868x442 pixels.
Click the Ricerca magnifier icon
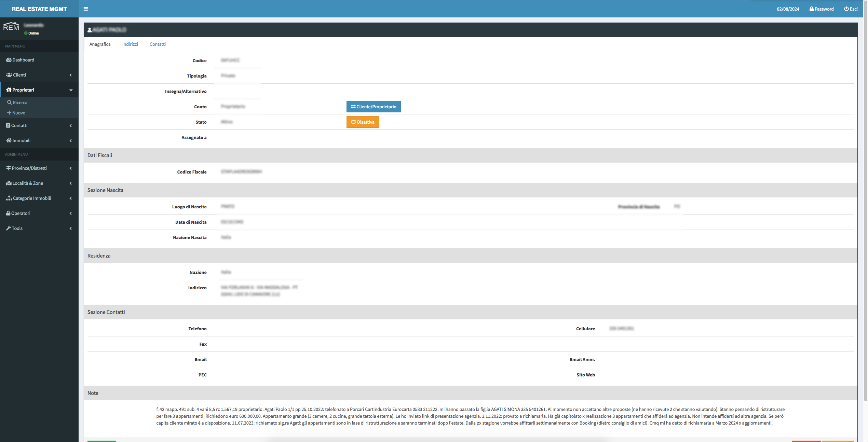[10, 102]
